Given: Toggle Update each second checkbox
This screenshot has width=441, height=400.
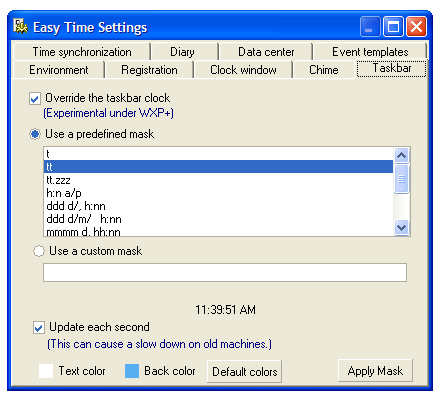Looking at the screenshot, I should click(39, 327).
